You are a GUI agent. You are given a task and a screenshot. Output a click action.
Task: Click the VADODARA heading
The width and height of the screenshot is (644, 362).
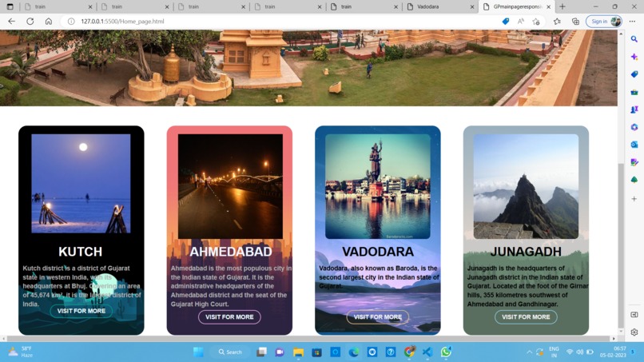(378, 252)
